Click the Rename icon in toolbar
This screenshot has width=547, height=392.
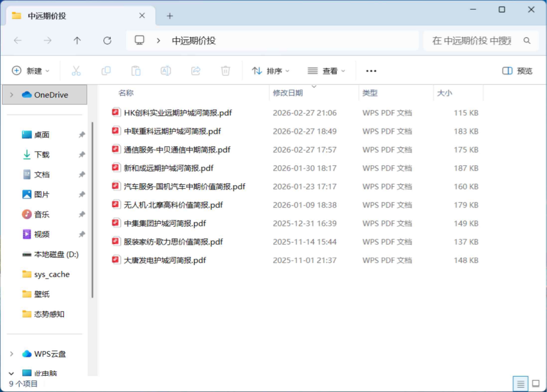(166, 71)
